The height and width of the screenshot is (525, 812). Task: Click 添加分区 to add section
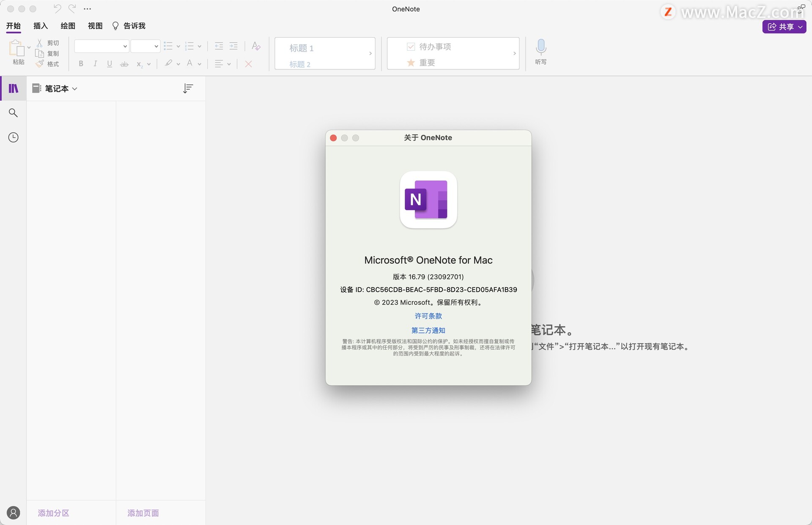[x=53, y=513]
